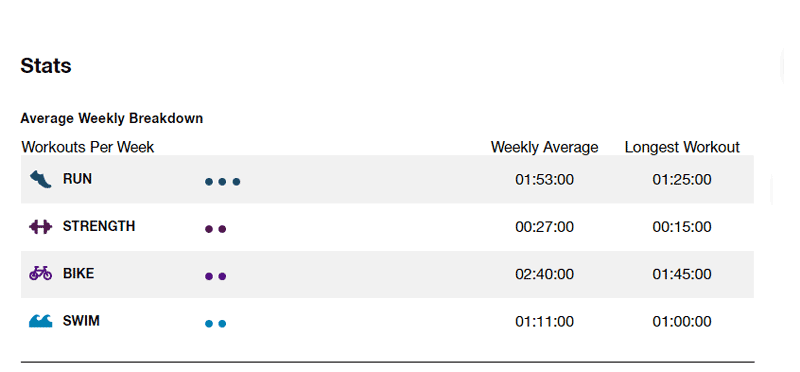Click the two dots in Strength row
This screenshot has height=372, width=800.
pyautogui.click(x=215, y=229)
